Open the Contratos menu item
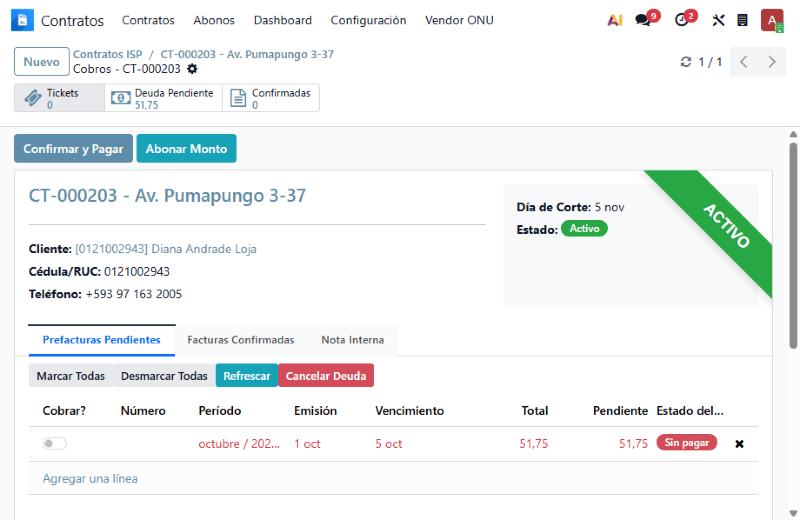The width and height of the screenshot is (800, 520). (x=148, y=20)
